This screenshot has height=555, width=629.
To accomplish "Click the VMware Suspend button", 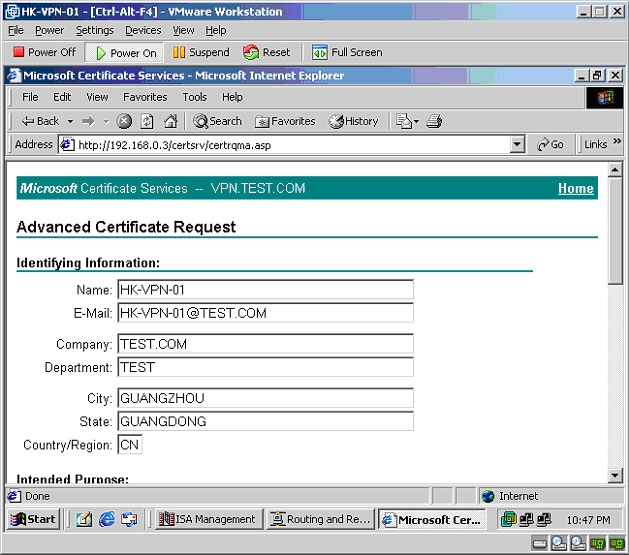I will 201,52.
